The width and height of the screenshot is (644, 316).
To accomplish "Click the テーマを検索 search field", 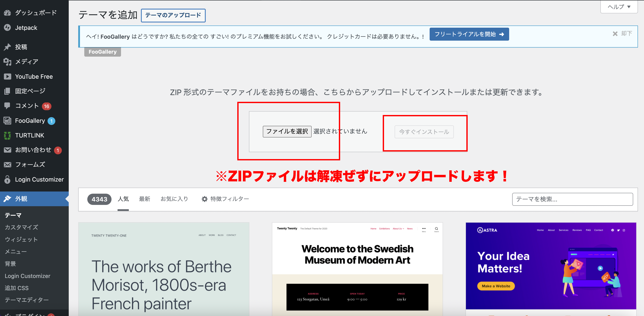I will [572, 199].
